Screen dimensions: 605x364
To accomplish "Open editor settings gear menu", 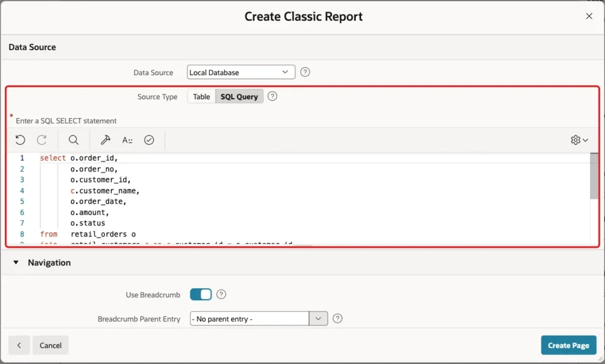I will 579,139.
